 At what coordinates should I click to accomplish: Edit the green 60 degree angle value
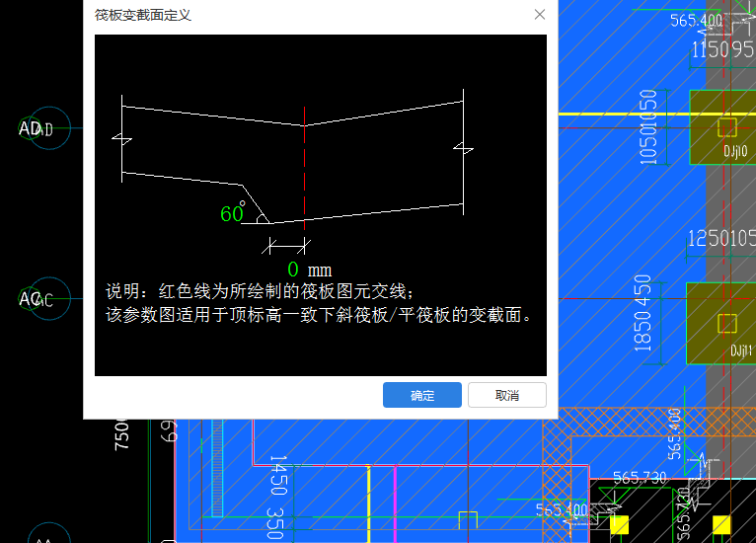[x=231, y=214]
